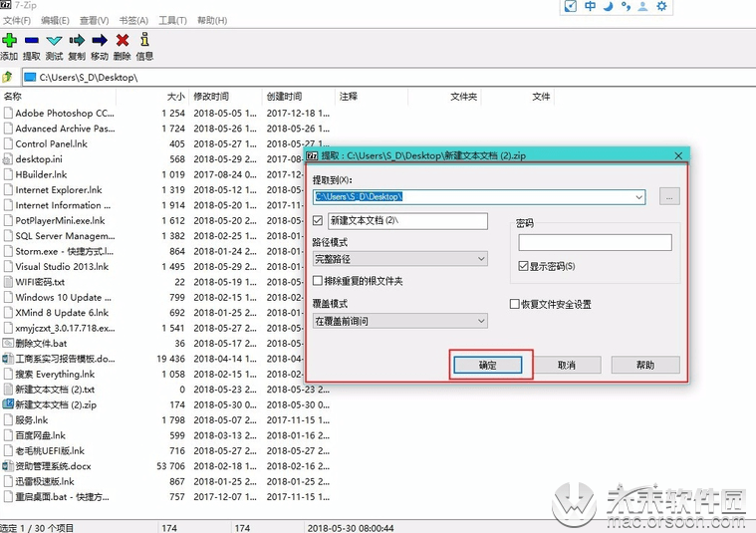Enable 恢复文件安全设置 checkbox
This screenshot has height=533, width=756.
tap(515, 304)
